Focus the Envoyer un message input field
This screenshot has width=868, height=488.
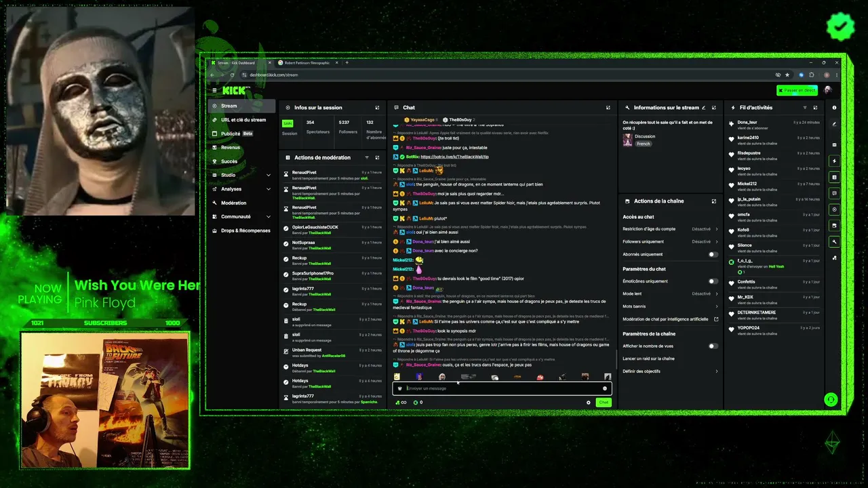[502, 388]
